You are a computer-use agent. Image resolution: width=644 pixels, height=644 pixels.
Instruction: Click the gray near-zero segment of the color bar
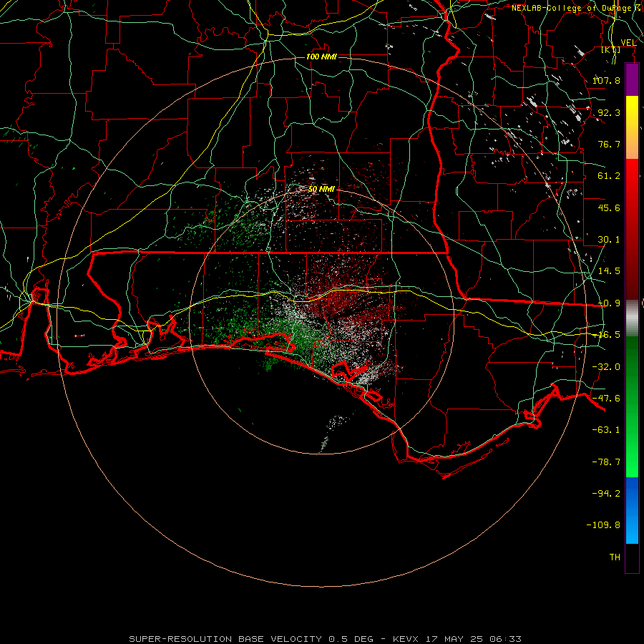[632, 318]
